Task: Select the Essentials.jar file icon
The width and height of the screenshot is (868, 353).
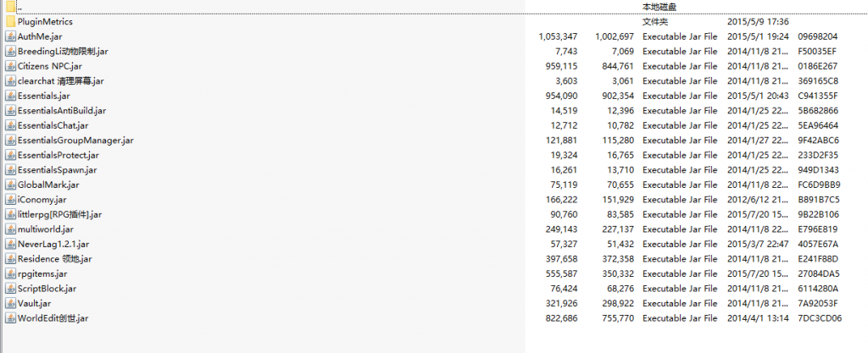Action: (x=10, y=96)
